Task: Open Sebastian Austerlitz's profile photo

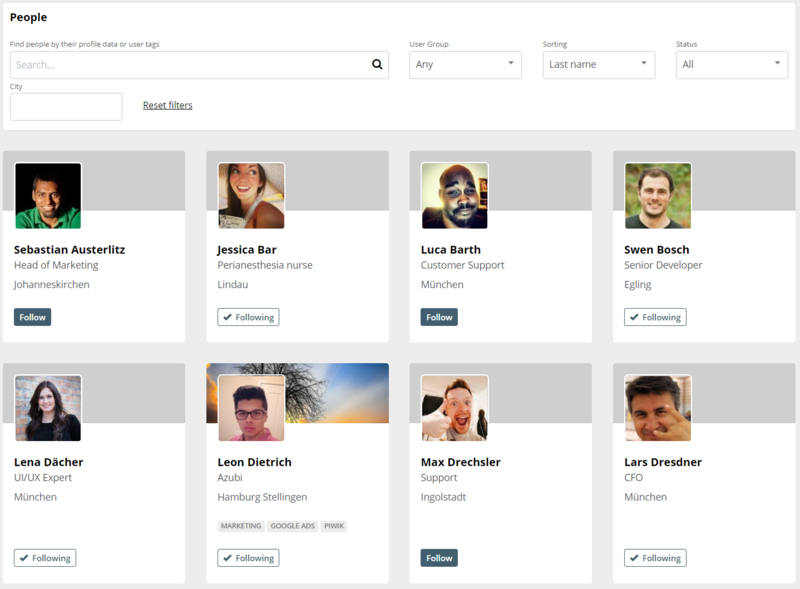Action: tap(48, 195)
